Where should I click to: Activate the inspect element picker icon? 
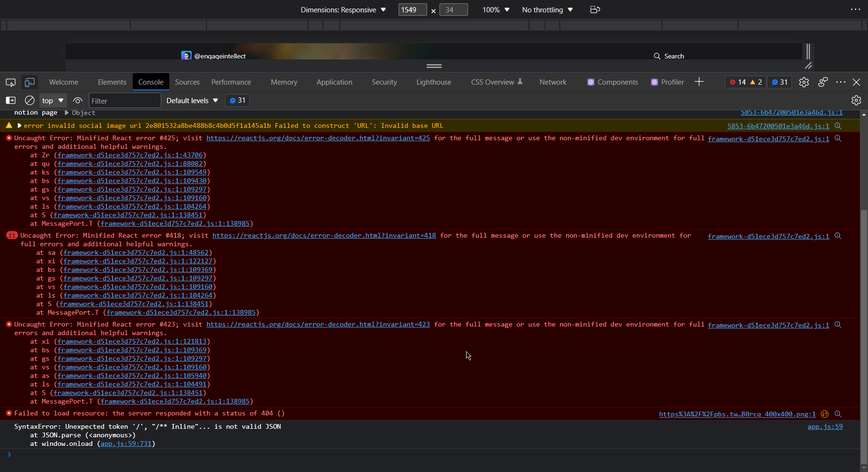[10, 82]
